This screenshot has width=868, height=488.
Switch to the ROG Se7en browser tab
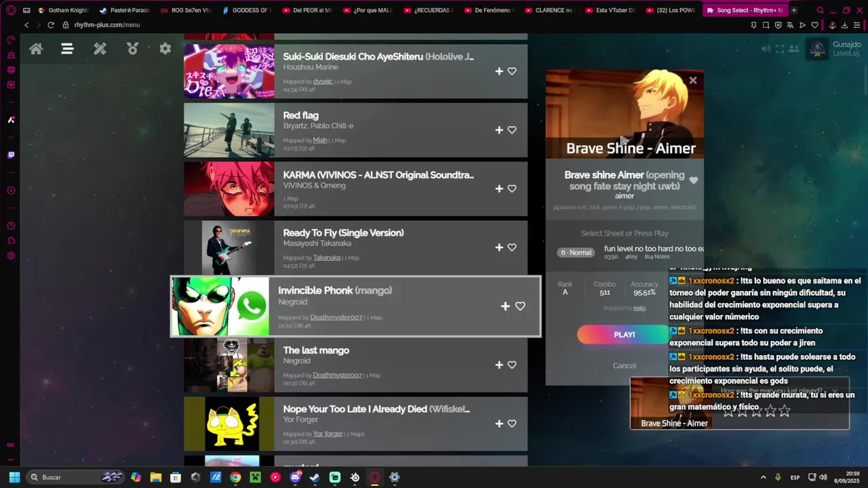[186, 10]
